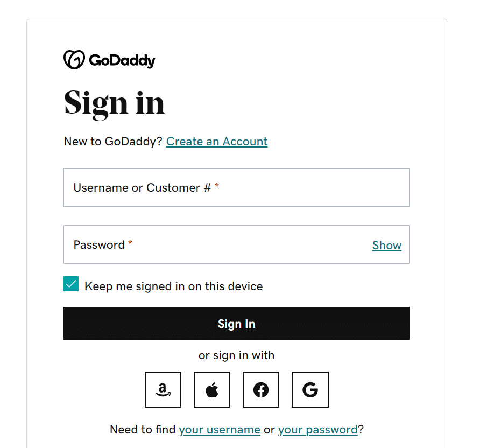Image resolution: width=487 pixels, height=448 pixels.
Task: Sign in with the Apple icon
Action: pyautogui.click(x=212, y=389)
